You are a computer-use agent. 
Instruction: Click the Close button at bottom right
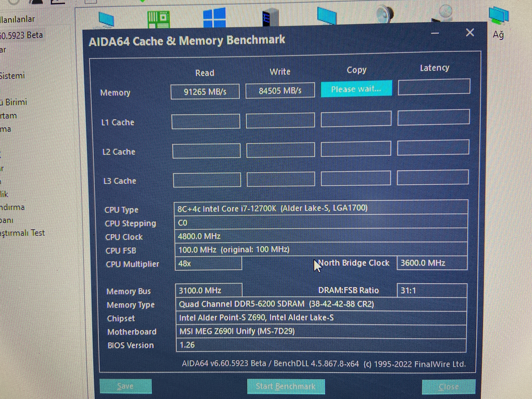[448, 387]
